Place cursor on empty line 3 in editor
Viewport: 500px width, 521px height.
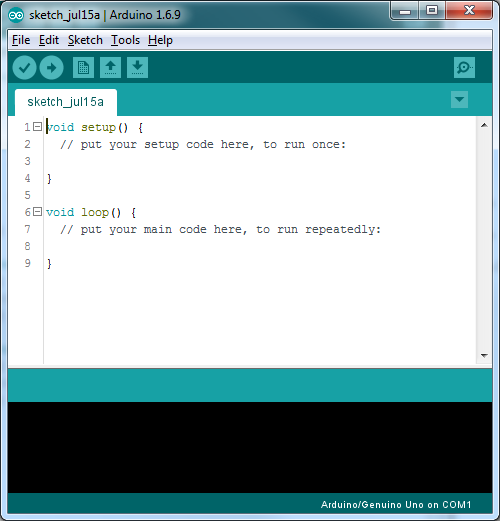tap(259, 161)
